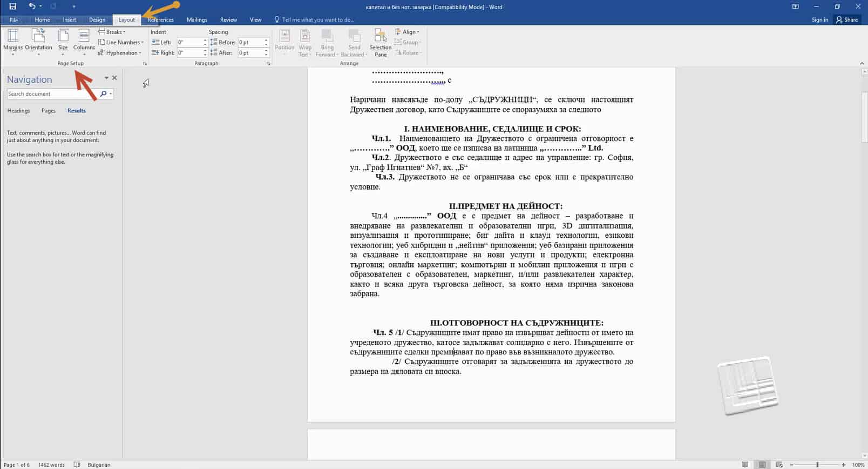868x469 pixels.
Task: Click the Indent Right field
Action: coord(190,53)
